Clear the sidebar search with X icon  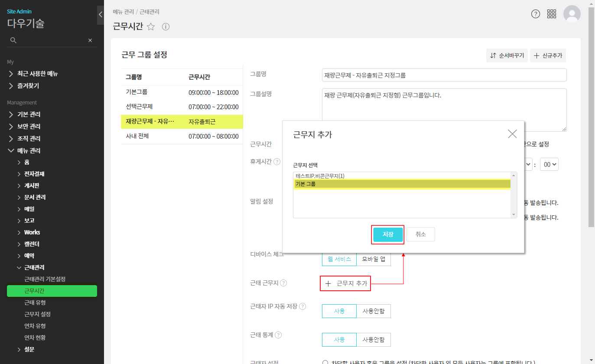point(90,40)
